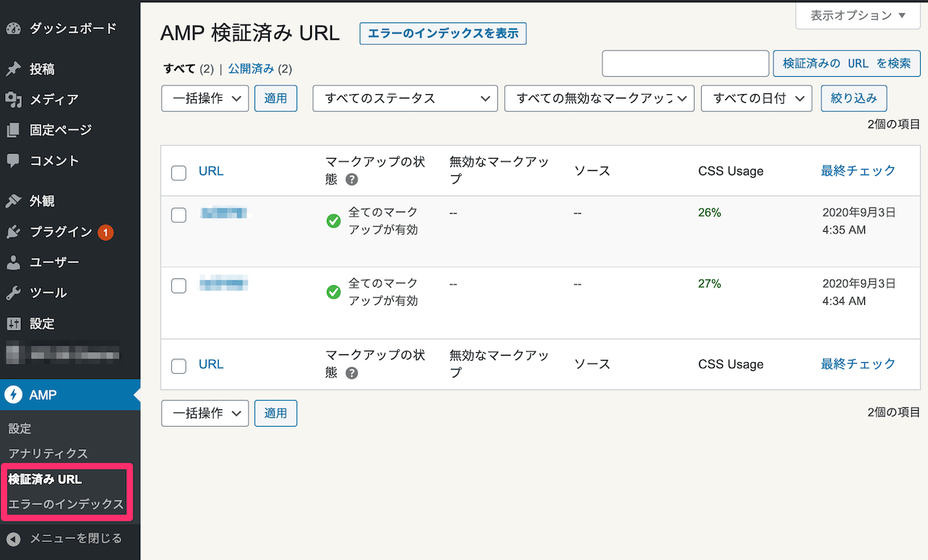928x560 pixels.
Task: Open the bottom 一括操作 bulk actions dropdown
Action: tap(205, 413)
